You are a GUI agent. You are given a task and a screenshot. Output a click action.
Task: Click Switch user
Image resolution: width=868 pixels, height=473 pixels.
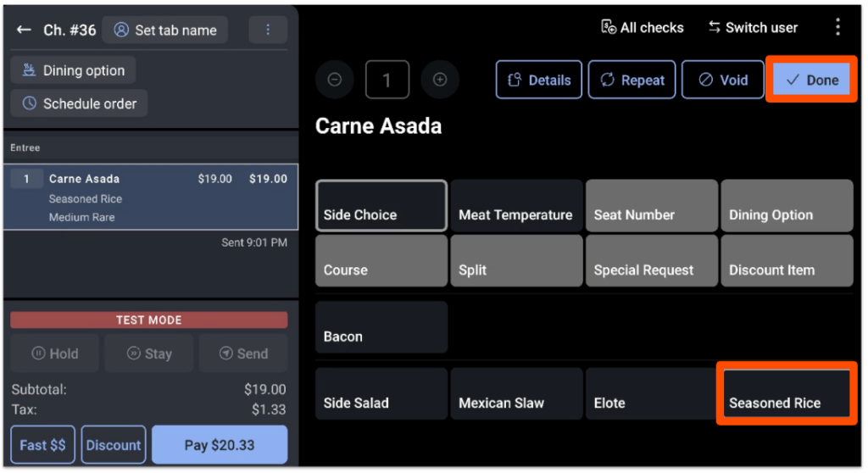coord(754,27)
